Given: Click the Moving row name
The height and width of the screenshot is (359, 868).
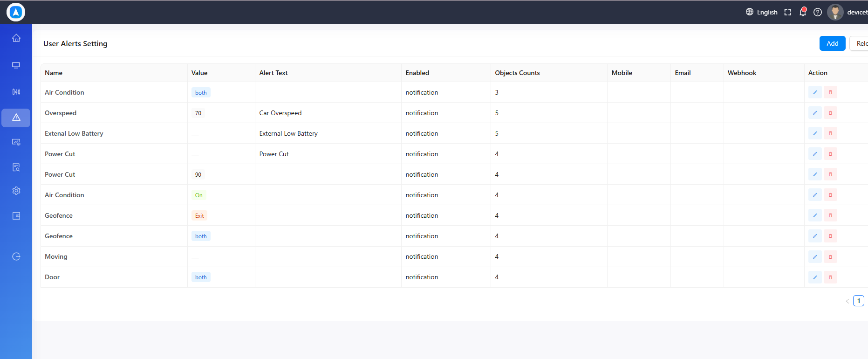Looking at the screenshot, I should click(x=56, y=256).
